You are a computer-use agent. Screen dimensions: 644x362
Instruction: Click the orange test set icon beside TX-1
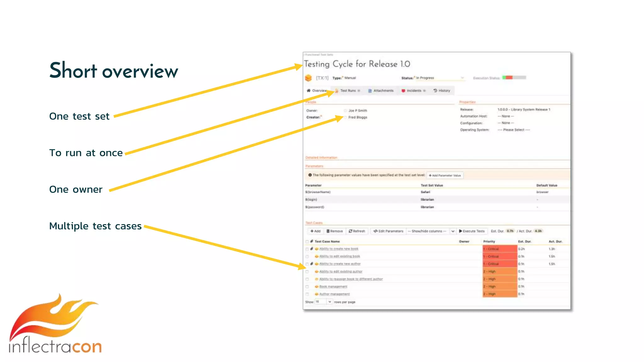tap(308, 78)
